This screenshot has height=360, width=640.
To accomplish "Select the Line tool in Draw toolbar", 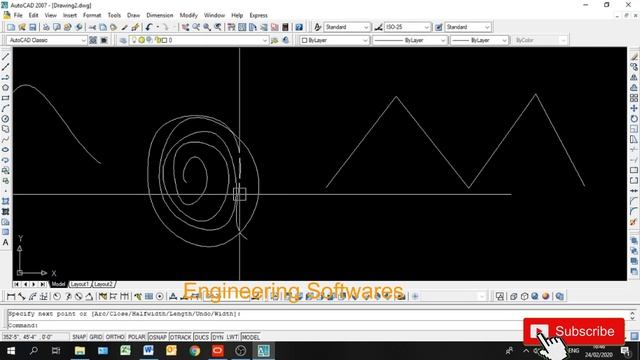I will pyautogui.click(x=5, y=56).
